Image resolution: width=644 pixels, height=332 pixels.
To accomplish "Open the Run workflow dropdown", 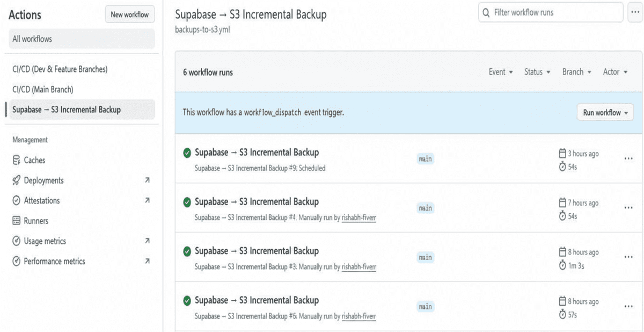I will click(x=605, y=113).
